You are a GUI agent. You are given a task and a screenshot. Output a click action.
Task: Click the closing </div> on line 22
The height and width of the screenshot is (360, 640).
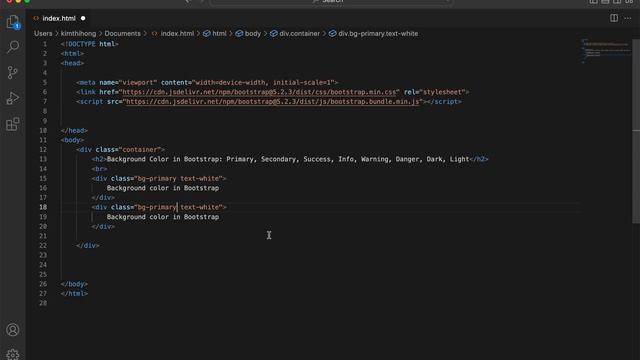point(88,246)
